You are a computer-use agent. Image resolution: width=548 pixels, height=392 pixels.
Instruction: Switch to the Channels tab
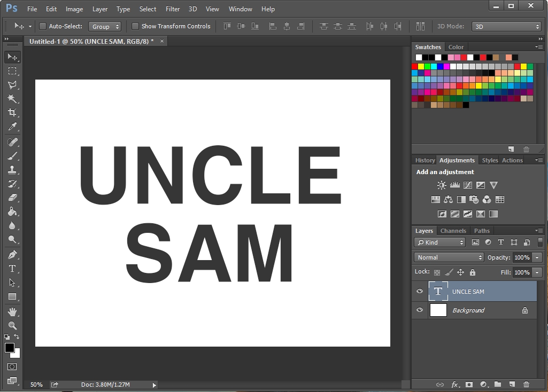pos(453,231)
